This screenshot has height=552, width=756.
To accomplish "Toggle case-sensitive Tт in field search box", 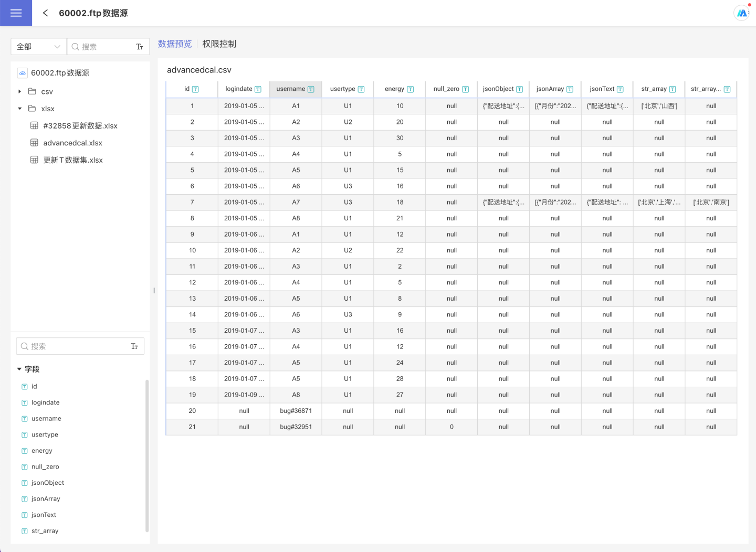I will [x=134, y=346].
